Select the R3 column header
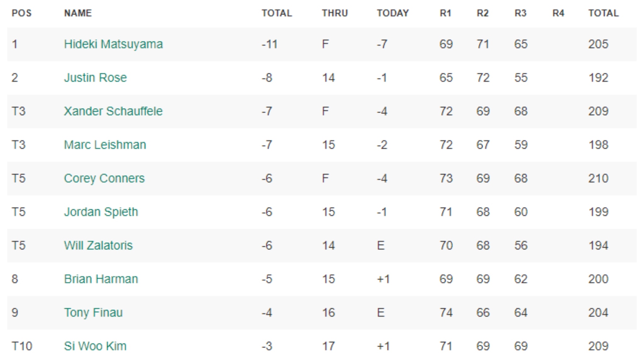This screenshot has height=364, width=644. [x=520, y=13]
